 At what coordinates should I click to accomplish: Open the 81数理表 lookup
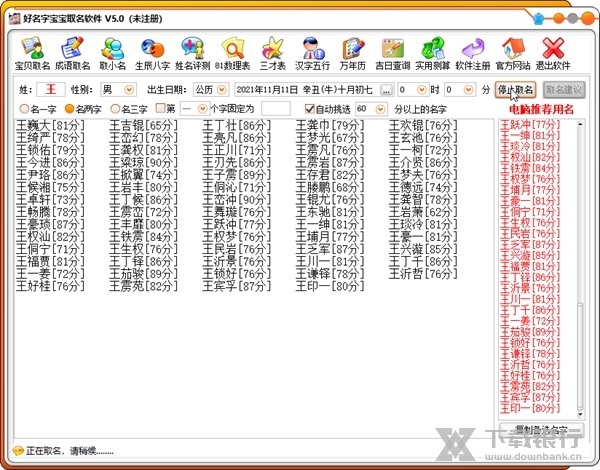(x=232, y=54)
